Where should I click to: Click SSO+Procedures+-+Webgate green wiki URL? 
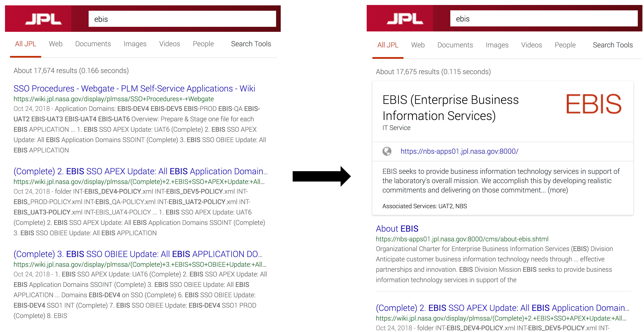[114, 99]
